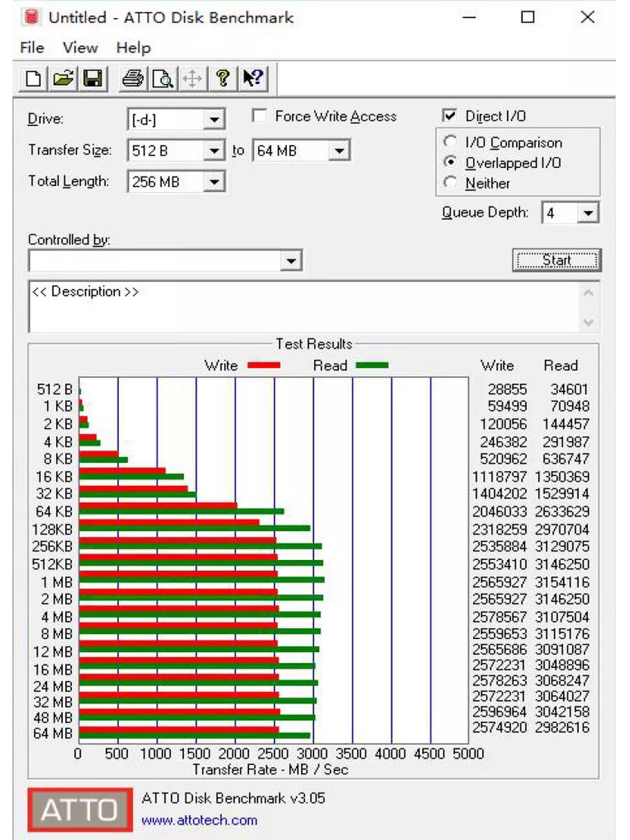Open the View menu
The image size is (630, 840).
tap(80, 48)
